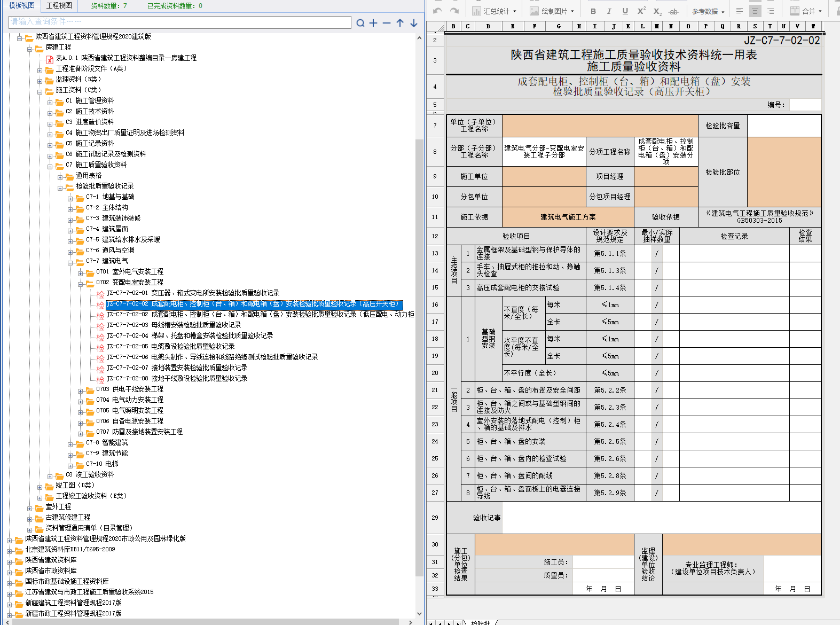Expand the 监理资料（B类） node
The width and height of the screenshot is (840, 625).
(x=40, y=81)
